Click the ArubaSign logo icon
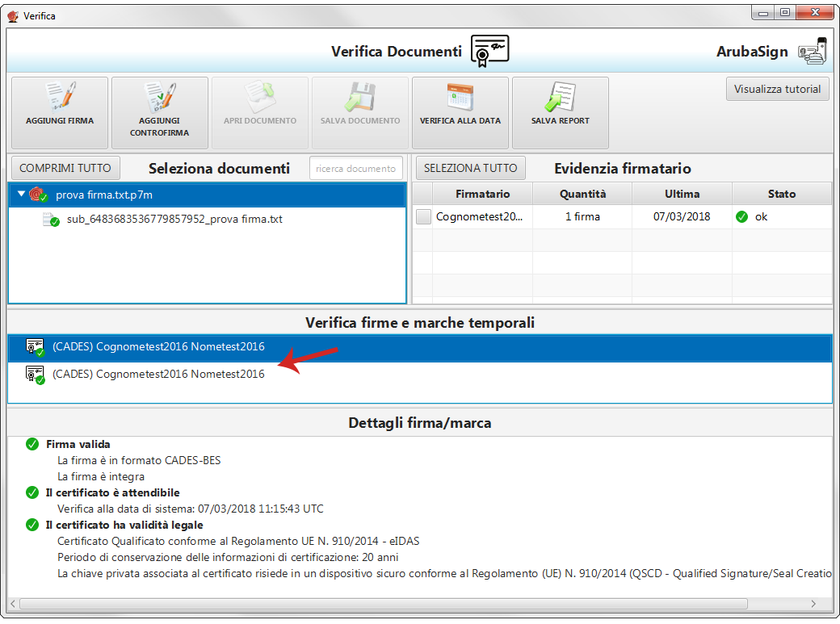Screen dimensions: 840x624 pos(812,52)
